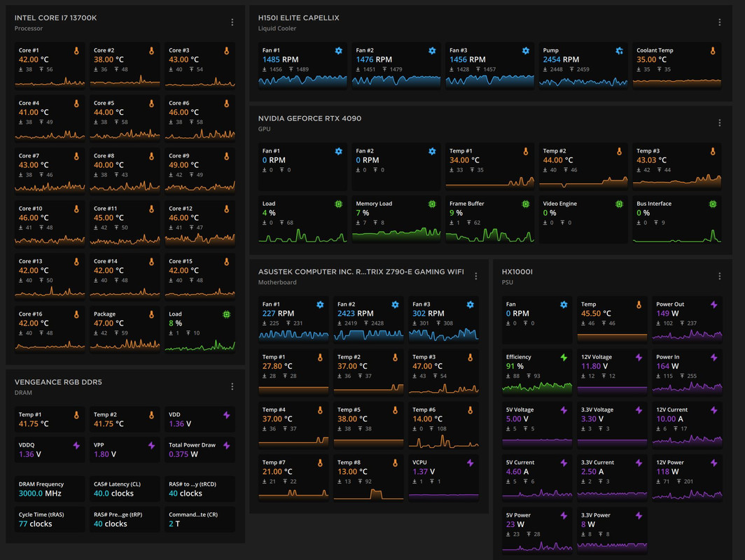745x560 pixels.
Task: Open the Intel Core i7 13700K options menu
Action: [232, 22]
